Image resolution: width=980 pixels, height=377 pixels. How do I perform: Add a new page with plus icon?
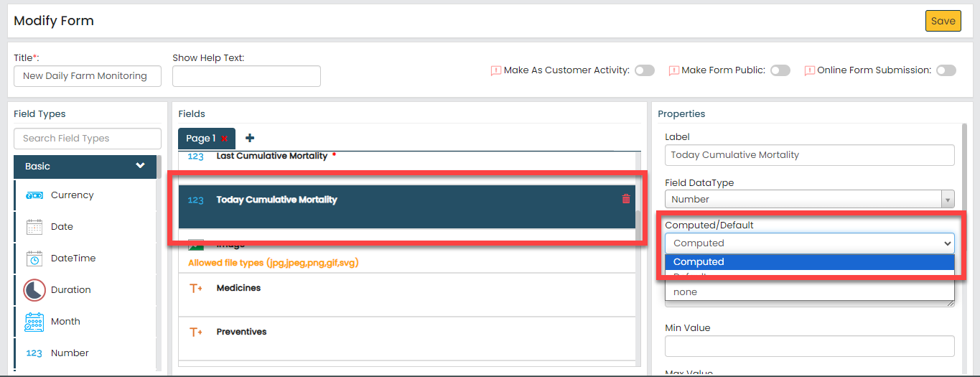coord(250,138)
